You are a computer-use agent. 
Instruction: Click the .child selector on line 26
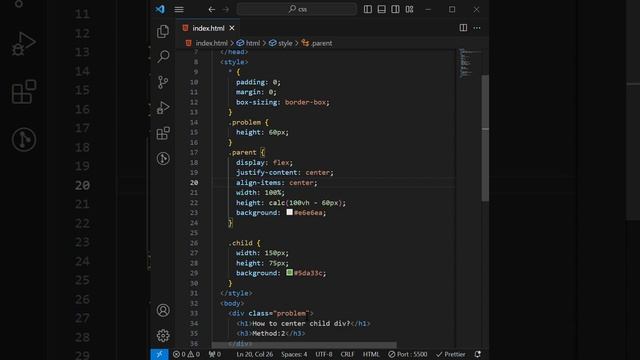click(240, 243)
